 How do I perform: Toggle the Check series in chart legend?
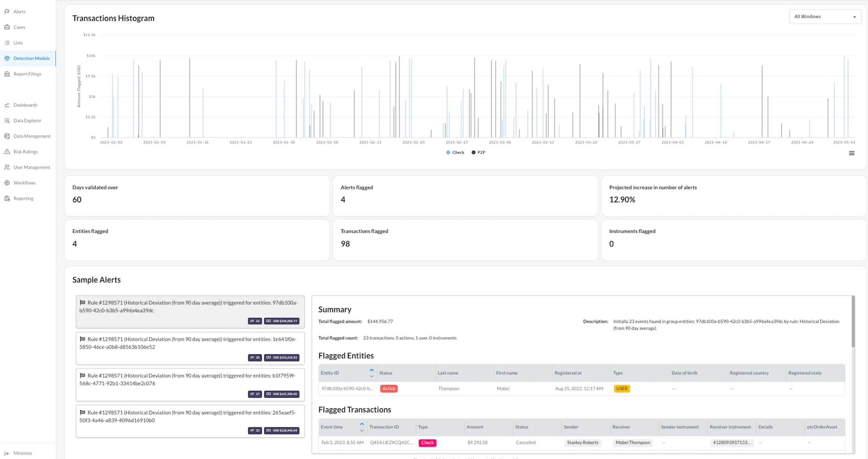tap(455, 152)
